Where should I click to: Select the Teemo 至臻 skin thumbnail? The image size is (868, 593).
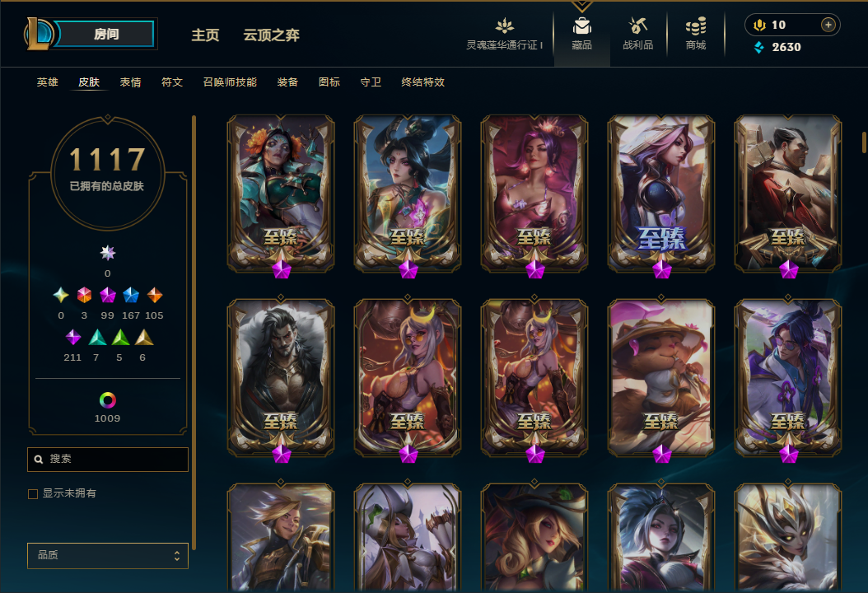click(x=661, y=378)
